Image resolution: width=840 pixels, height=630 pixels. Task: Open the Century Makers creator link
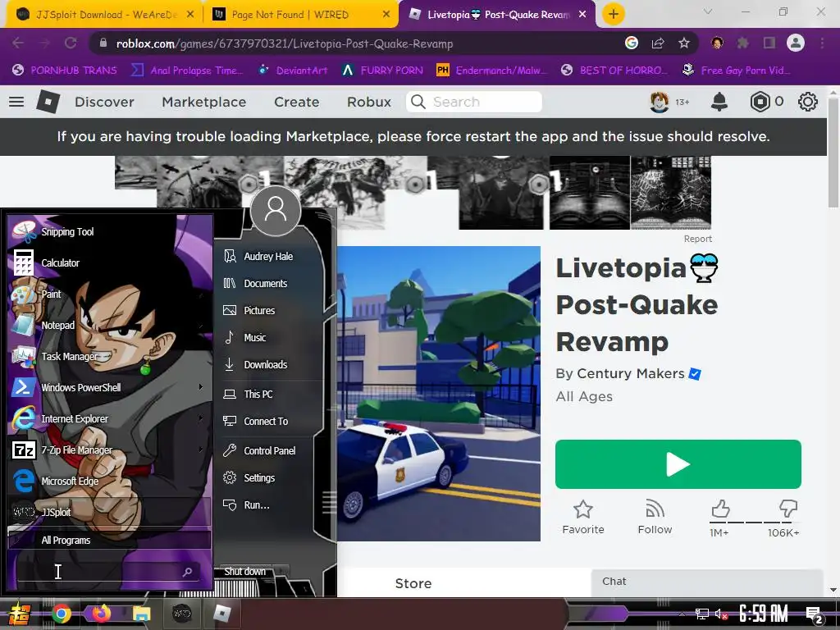[631, 373]
